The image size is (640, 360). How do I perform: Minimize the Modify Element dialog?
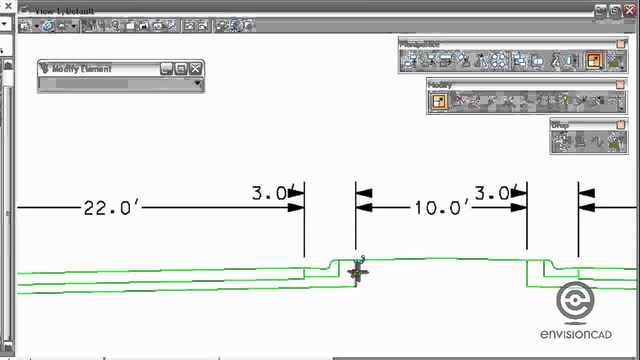pos(166,69)
